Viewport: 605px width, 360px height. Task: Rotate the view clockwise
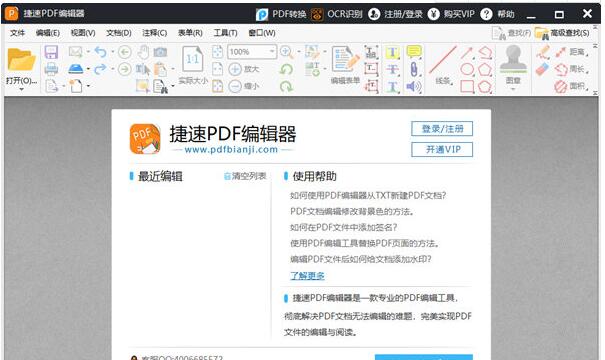pos(286,86)
